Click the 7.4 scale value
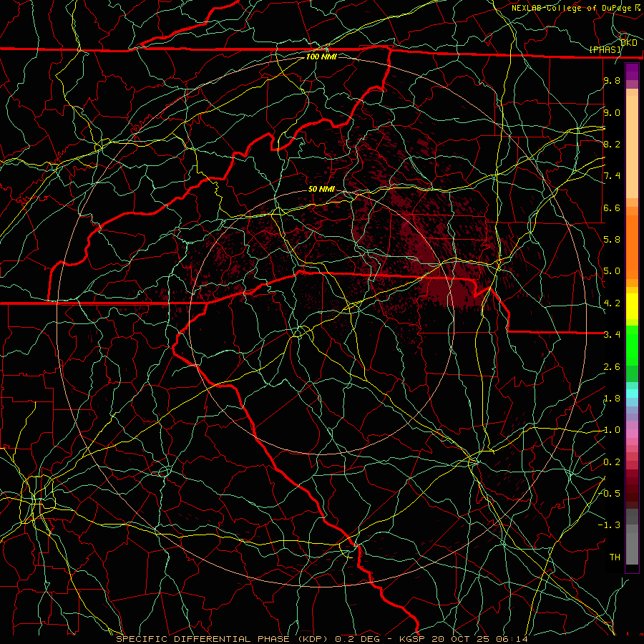The image size is (644, 644). click(x=612, y=176)
